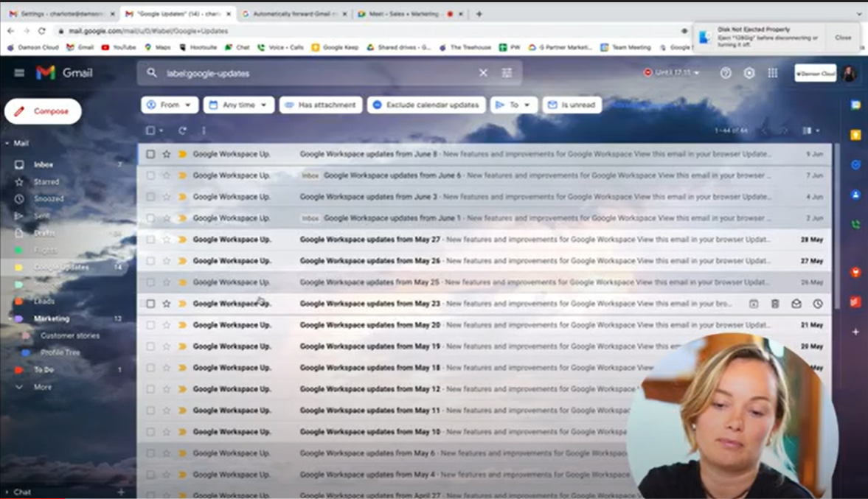Toggle the Exclude calendar updates chip

[426, 105]
